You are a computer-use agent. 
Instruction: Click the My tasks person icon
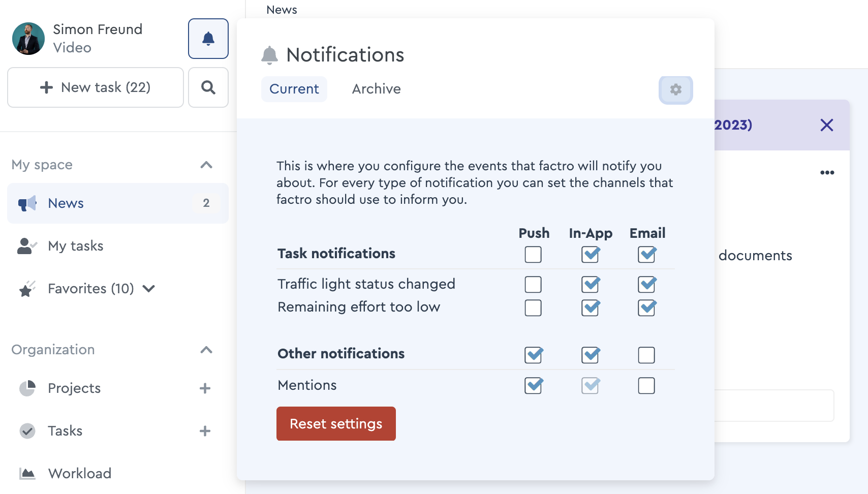[x=26, y=246]
